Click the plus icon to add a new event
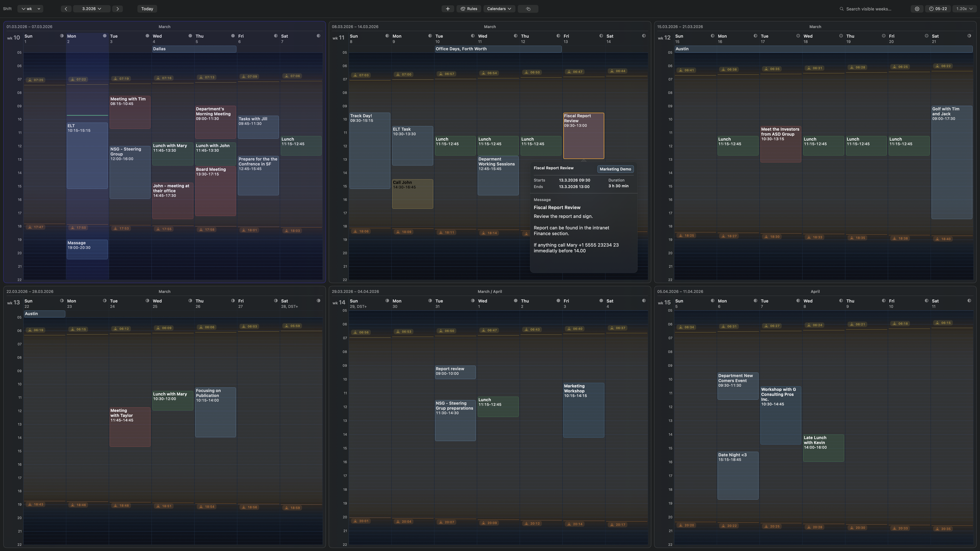 coord(447,9)
